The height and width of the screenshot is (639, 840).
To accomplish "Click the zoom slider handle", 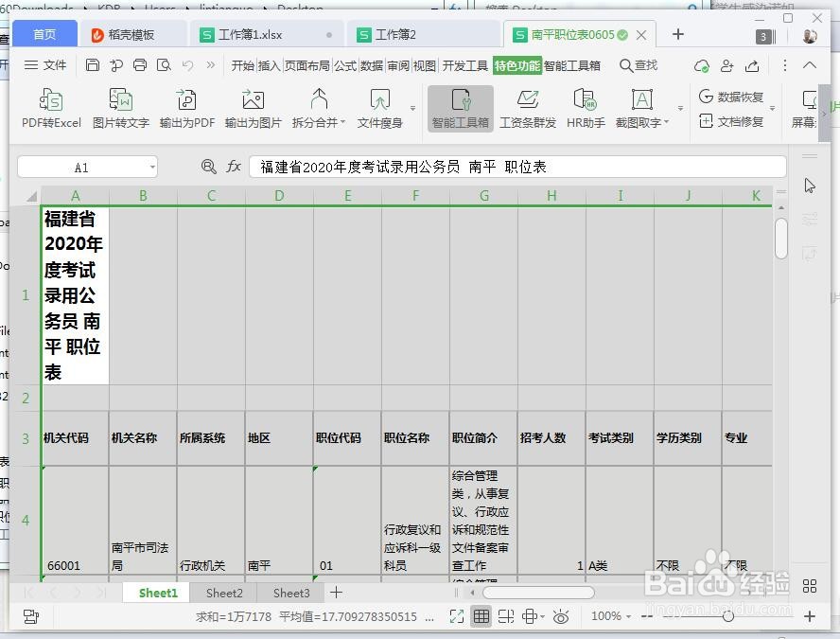I will coord(728,616).
